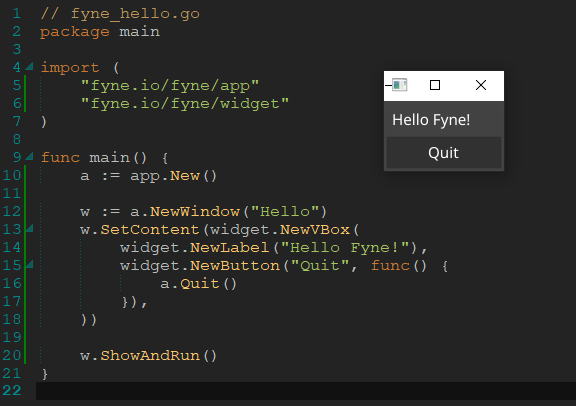Click SetContent on line 13
Image resolution: width=576 pixels, height=406 pixels.
(150, 230)
